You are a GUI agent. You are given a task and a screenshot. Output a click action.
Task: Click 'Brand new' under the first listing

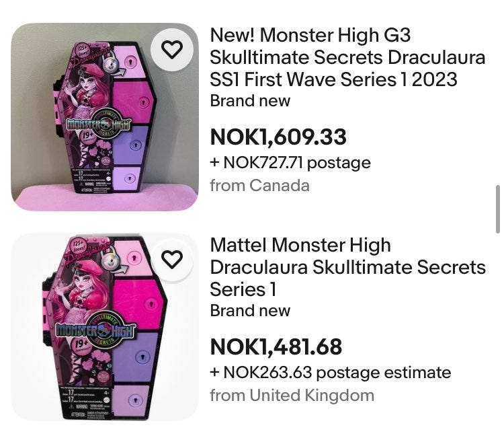point(250,101)
